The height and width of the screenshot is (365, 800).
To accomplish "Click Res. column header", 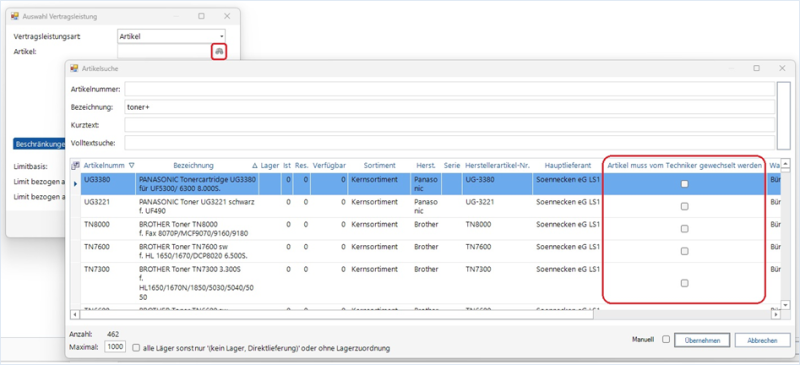I will 302,165.
